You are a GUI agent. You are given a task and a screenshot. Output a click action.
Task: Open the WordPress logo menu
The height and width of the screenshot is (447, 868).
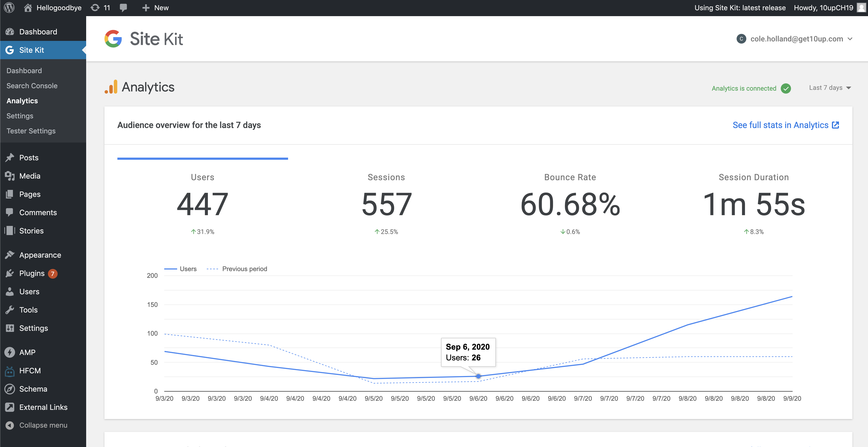(x=9, y=8)
